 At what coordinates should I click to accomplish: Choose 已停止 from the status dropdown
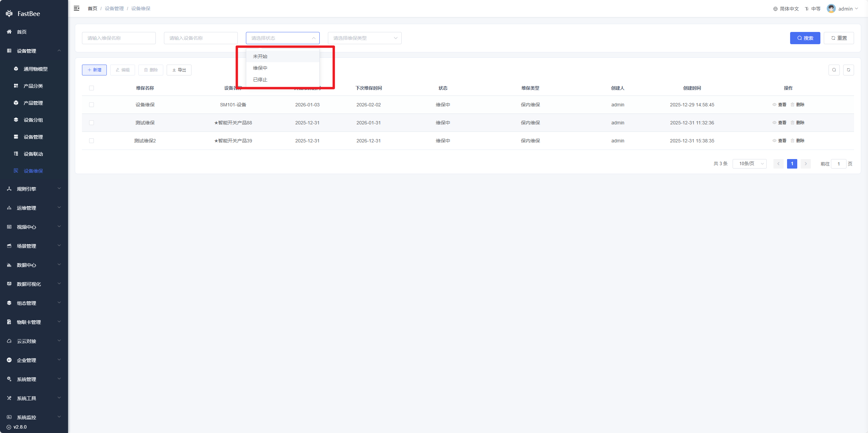click(x=260, y=80)
